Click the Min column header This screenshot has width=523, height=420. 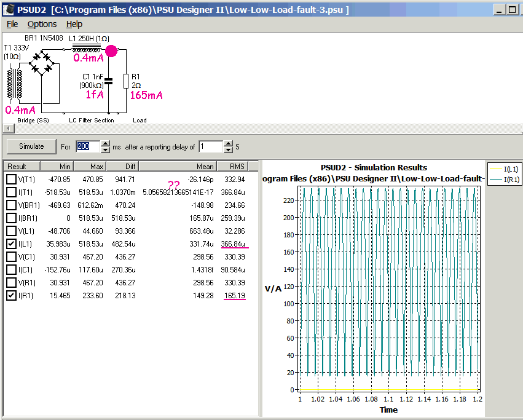pos(57,166)
